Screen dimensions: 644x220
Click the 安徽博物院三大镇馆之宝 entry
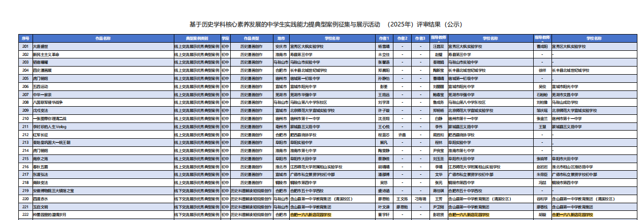click(x=53, y=191)
